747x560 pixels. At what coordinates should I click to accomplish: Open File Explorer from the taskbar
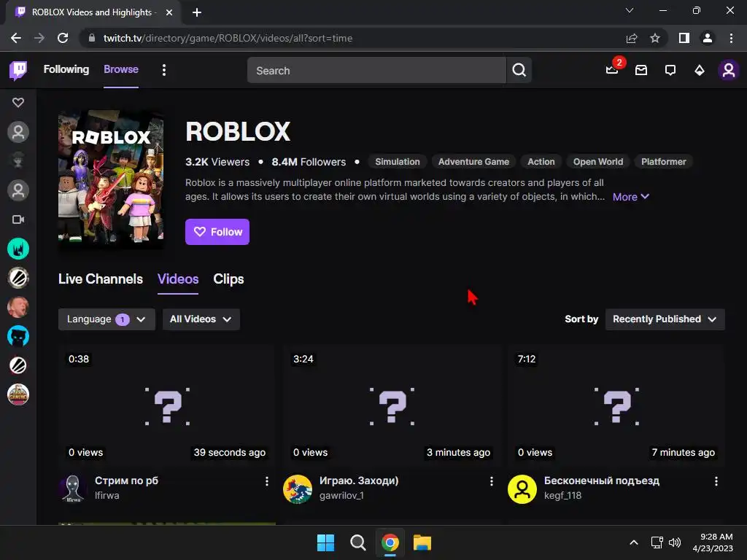(x=422, y=542)
